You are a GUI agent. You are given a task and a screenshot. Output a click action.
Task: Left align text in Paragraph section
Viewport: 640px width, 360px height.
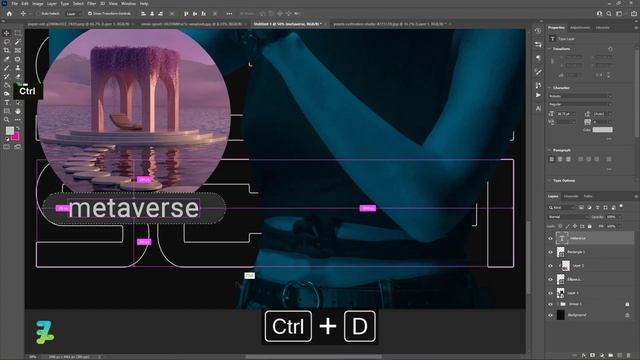pos(552,159)
